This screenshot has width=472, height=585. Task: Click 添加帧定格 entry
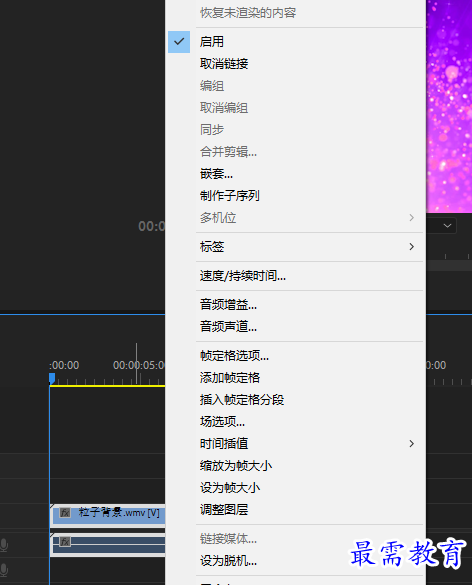(x=295, y=378)
